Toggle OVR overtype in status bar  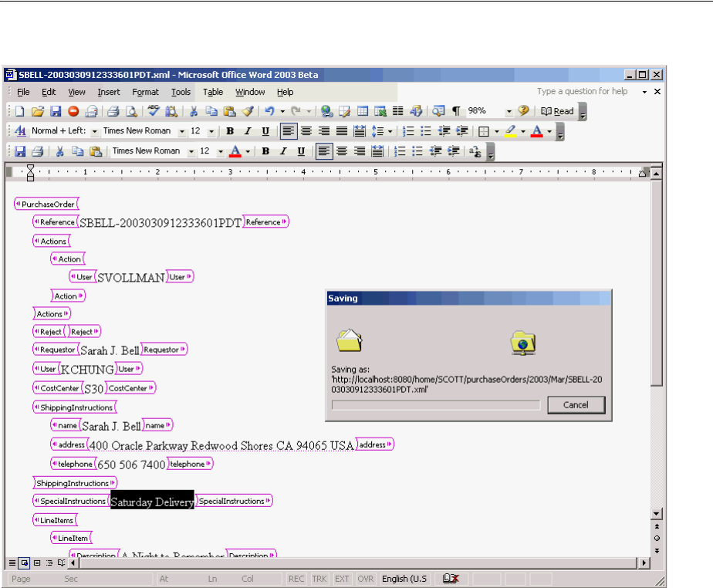[365, 579]
